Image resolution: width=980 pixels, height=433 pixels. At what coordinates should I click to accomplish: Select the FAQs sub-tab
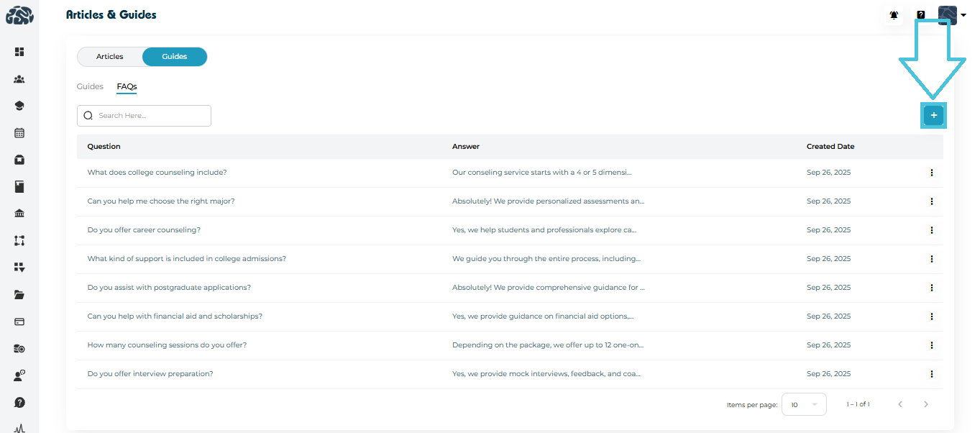click(127, 86)
